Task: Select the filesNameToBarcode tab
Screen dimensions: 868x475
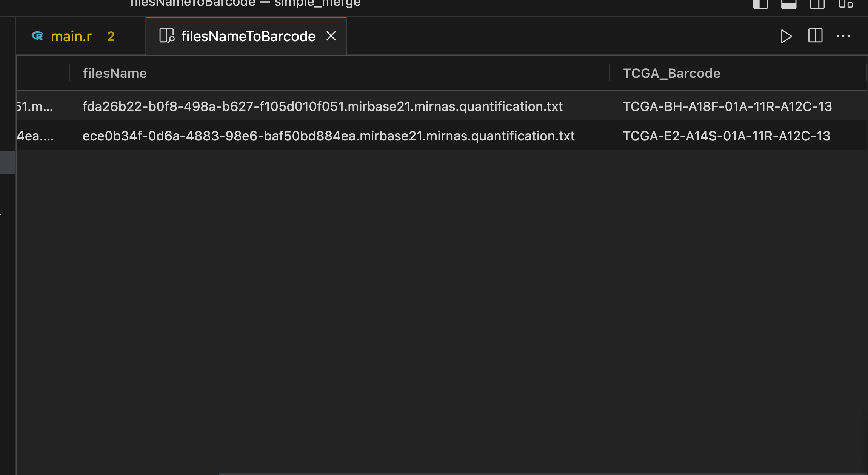Action: point(248,36)
